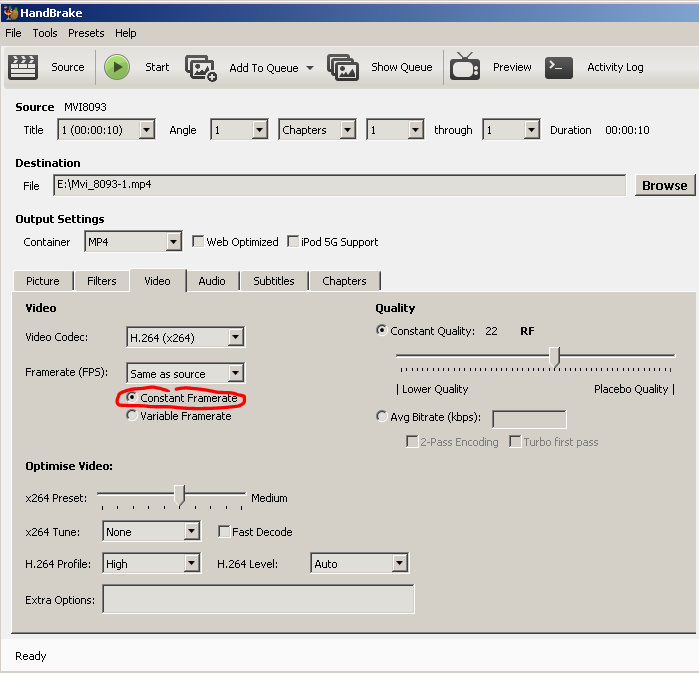Screen dimensions: 699x673
Task: Click the Show Queue stacked images icon
Action: [x=343, y=68]
